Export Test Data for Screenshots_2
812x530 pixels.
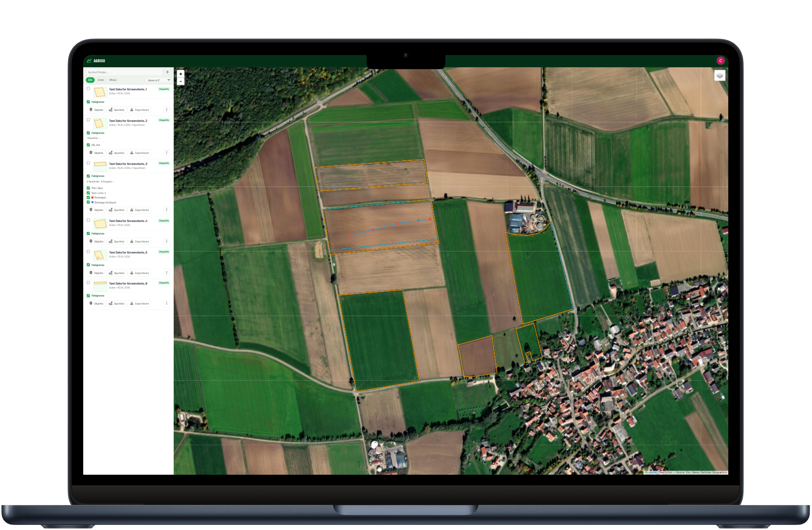[139, 153]
